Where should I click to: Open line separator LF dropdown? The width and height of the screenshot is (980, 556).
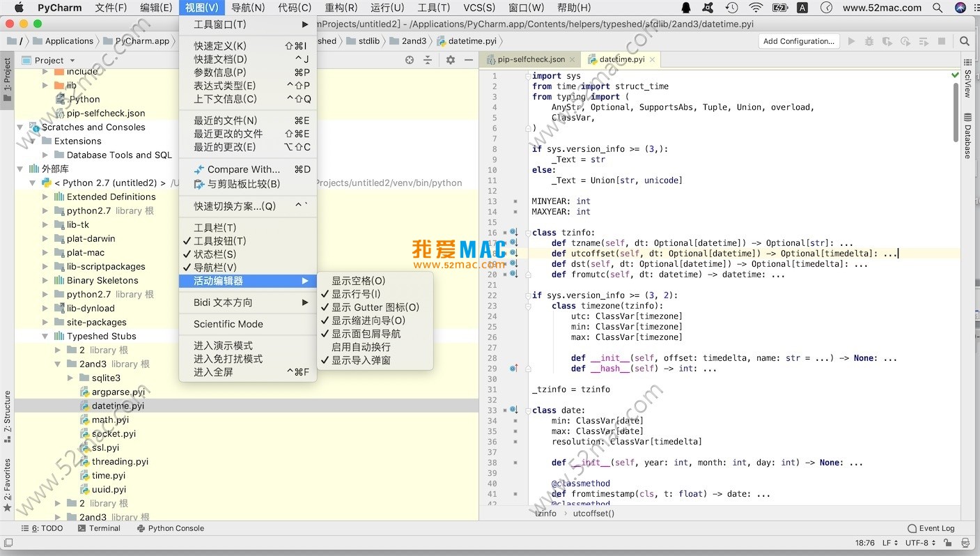coord(890,543)
